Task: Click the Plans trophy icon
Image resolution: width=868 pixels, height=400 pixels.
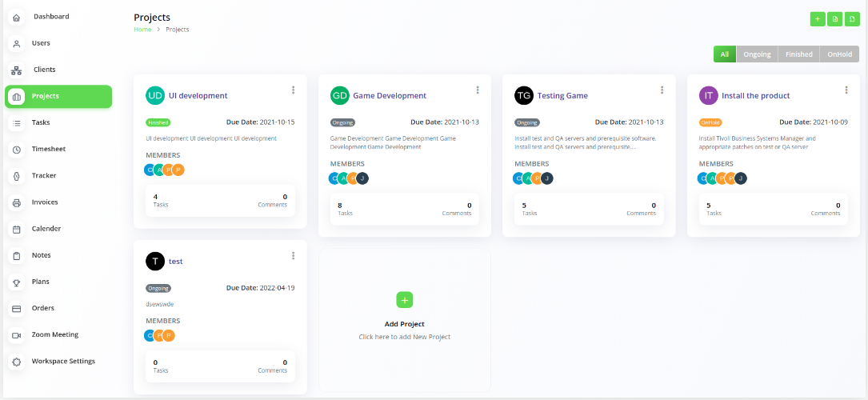Action: [x=17, y=282]
